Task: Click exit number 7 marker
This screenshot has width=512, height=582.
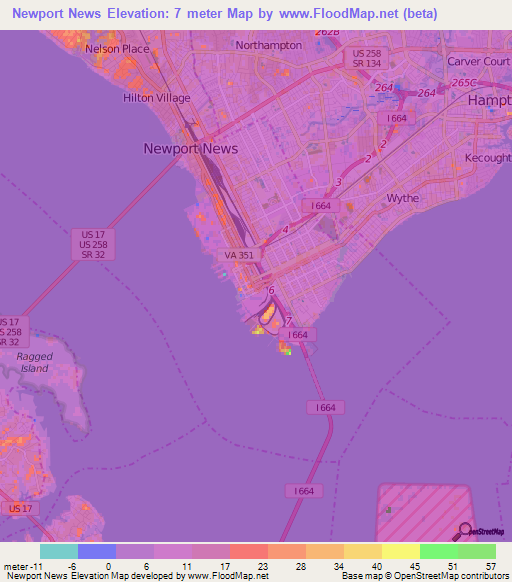Action: [x=288, y=321]
